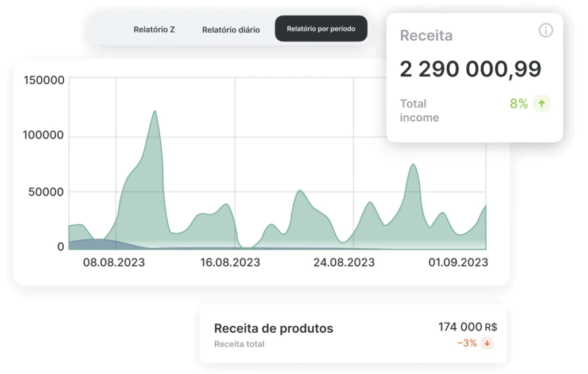
Task: Click the 01.09.2023 date axis label
Action: 458,263
